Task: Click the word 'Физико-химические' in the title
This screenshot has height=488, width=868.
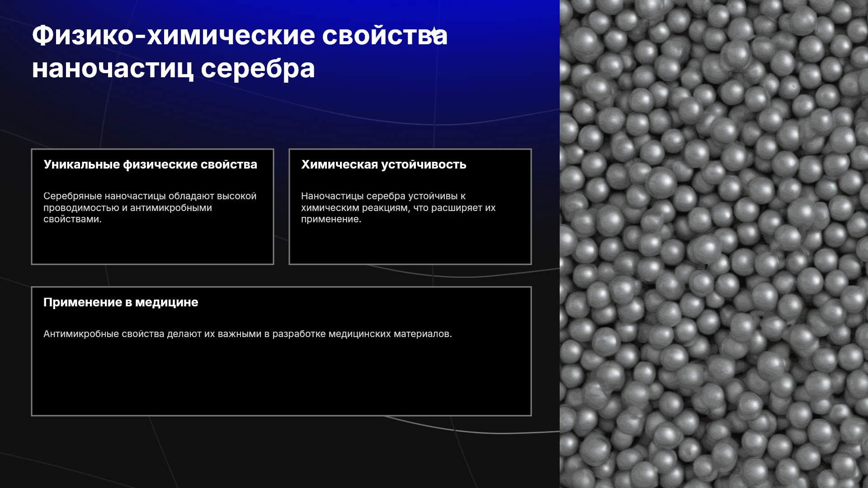Action: point(173,35)
